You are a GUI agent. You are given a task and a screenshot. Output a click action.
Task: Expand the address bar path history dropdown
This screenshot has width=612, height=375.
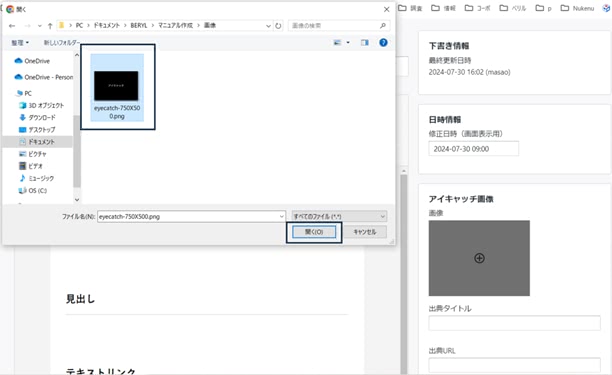click(268, 26)
